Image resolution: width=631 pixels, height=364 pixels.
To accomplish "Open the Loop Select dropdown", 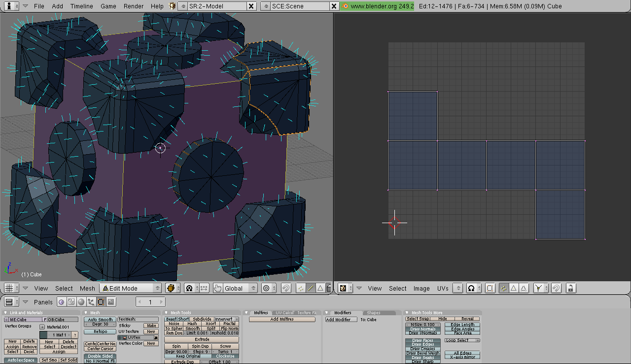I will click(x=462, y=340).
